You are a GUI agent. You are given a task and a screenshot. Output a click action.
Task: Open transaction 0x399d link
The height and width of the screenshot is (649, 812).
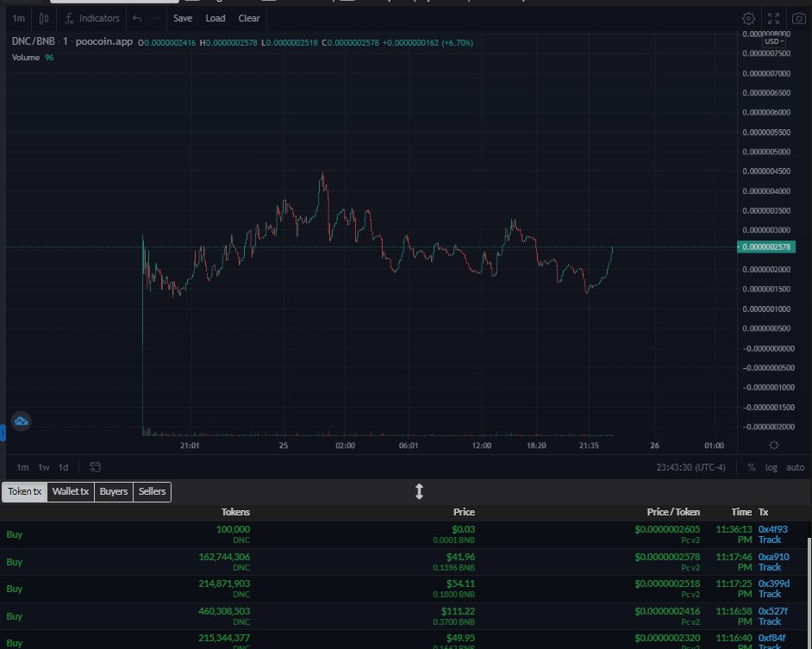point(774,583)
